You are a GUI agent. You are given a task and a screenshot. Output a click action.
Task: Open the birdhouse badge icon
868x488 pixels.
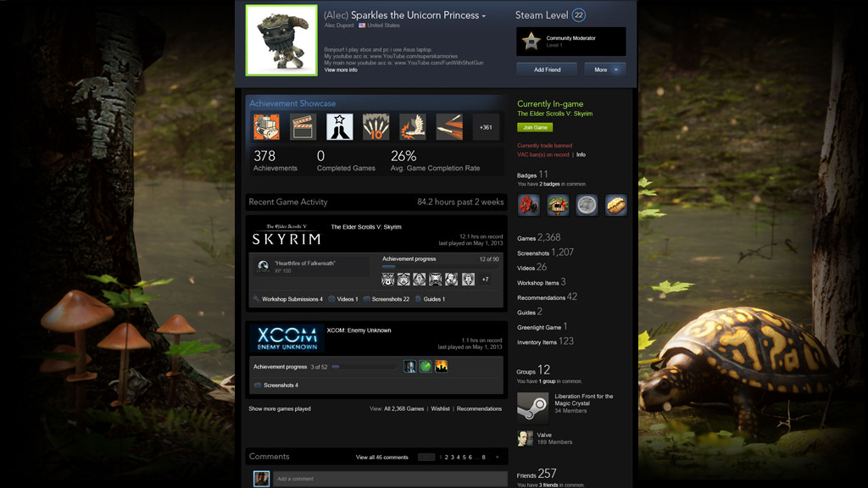(558, 205)
